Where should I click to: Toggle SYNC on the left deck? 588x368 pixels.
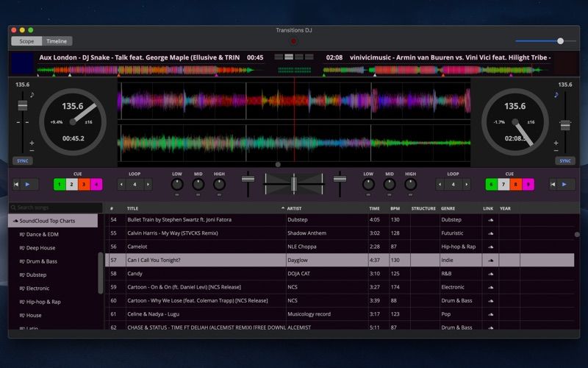tap(22, 160)
